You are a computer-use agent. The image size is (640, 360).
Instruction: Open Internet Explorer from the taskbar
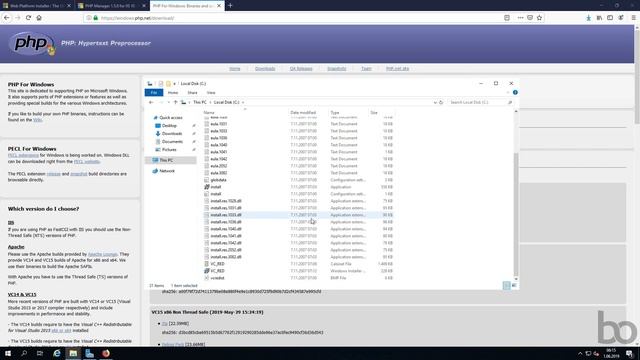click(x=57, y=353)
